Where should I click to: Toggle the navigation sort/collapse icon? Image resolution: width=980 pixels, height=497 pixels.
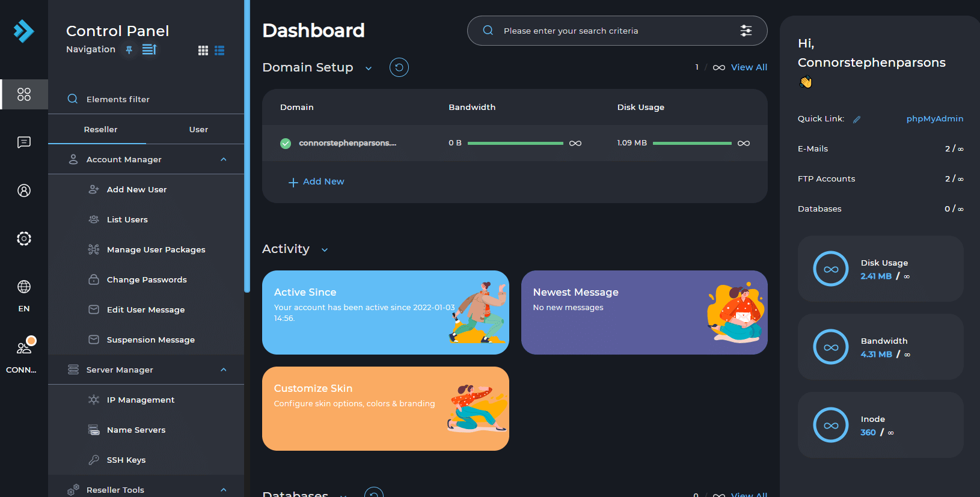(149, 49)
